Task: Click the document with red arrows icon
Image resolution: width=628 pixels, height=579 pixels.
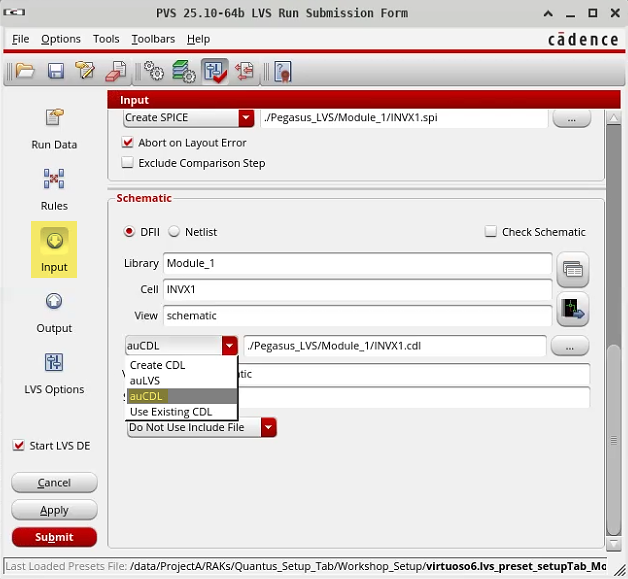Action: (244, 71)
